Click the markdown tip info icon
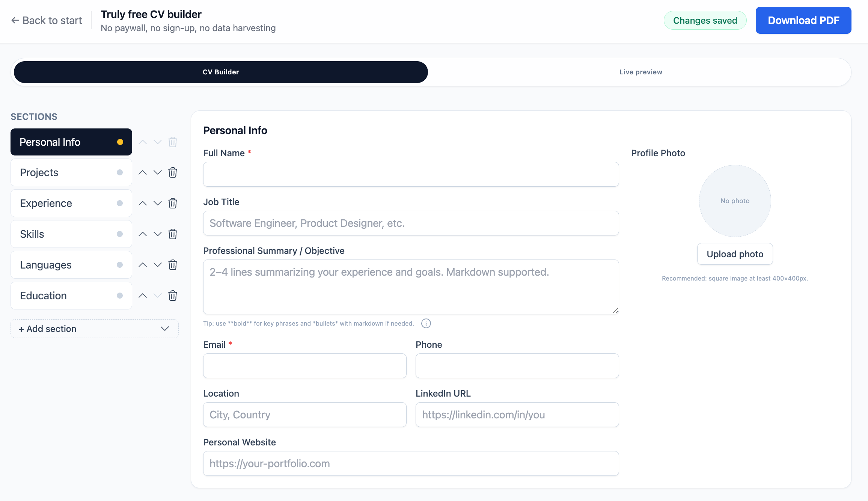 (x=426, y=323)
